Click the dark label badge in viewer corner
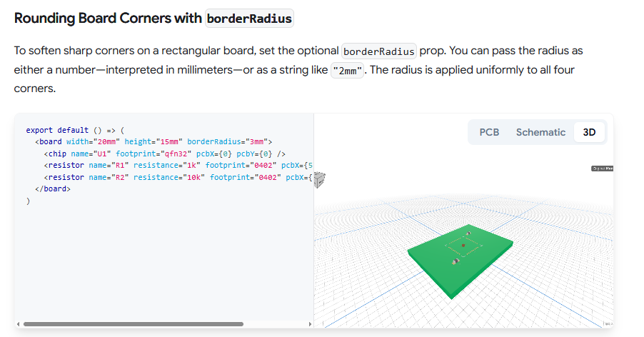Image resolution: width=644 pixels, height=337 pixels. click(x=602, y=168)
